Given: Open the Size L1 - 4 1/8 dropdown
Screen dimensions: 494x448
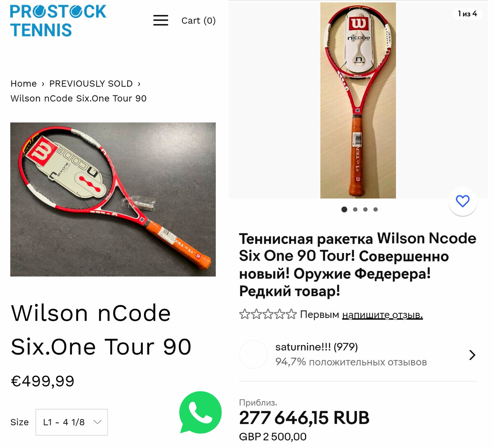Looking at the screenshot, I should click(72, 422).
